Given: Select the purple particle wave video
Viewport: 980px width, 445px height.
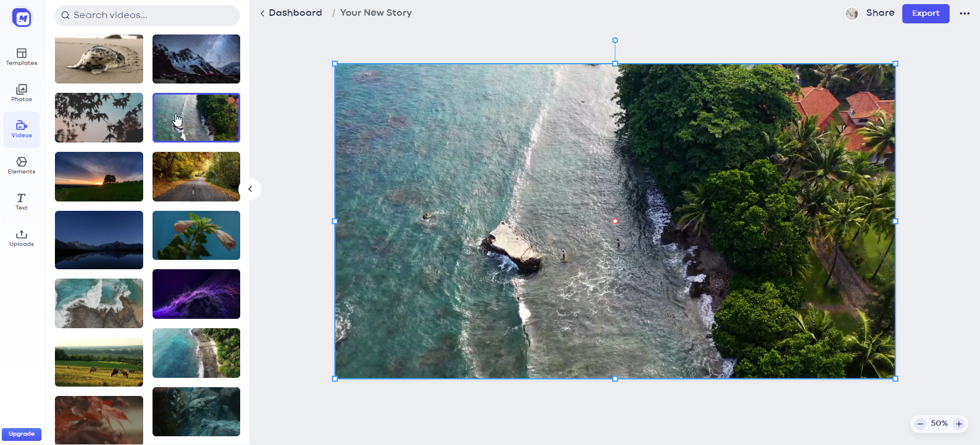Looking at the screenshot, I should pyautogui.click(x=196, y=294).
